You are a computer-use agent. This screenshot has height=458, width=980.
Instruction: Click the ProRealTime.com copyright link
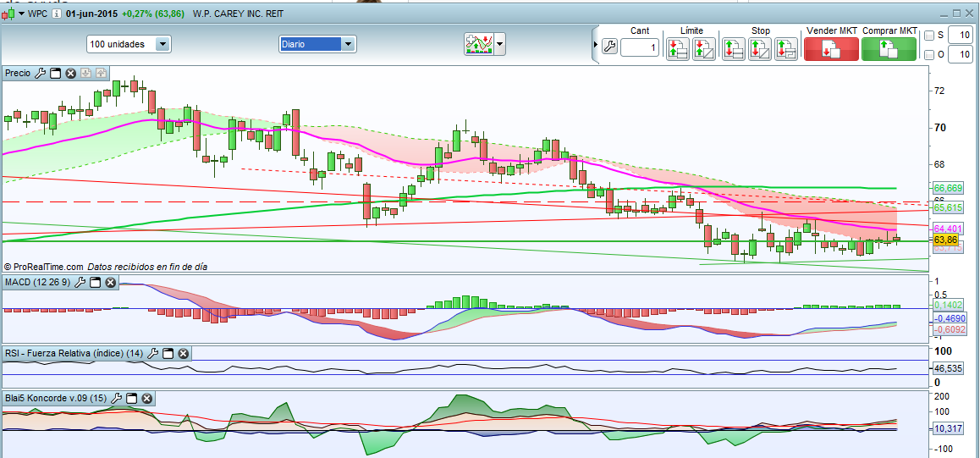point(43,266)
